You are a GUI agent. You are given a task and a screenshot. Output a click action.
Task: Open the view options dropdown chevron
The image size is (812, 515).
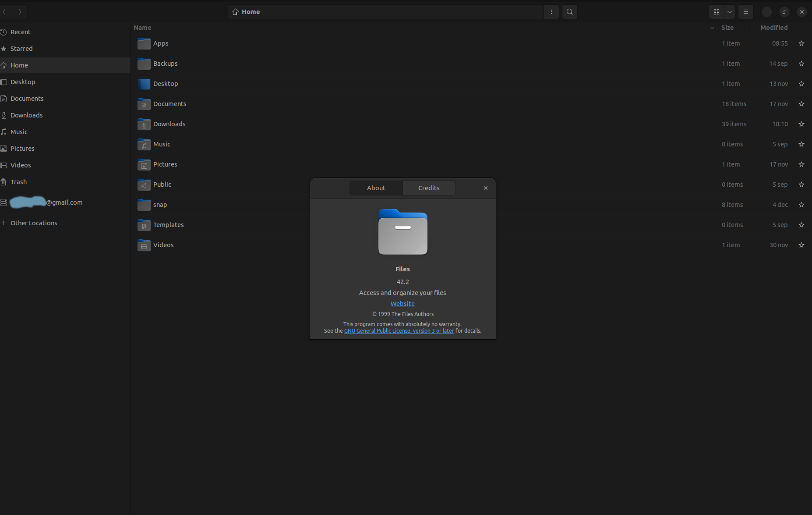tap(729, 12)
